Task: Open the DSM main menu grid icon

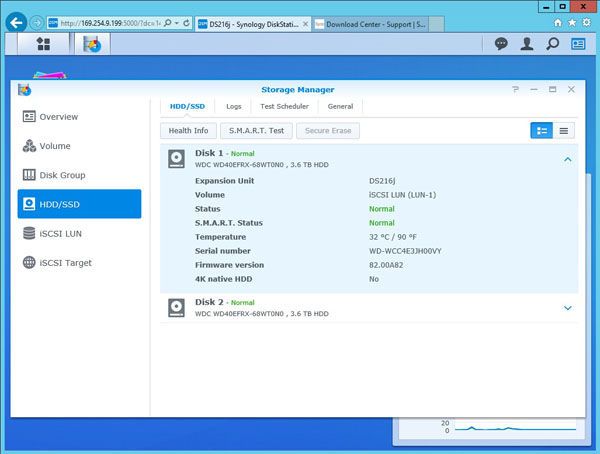Action: (43, 44)
